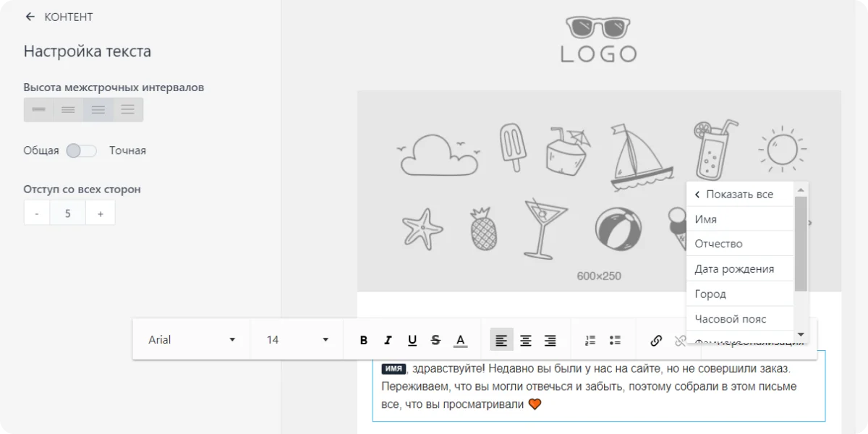This screenshot has width=868, height=434.
Task: Toggle italic text formatting
Action: coord(388,340)
